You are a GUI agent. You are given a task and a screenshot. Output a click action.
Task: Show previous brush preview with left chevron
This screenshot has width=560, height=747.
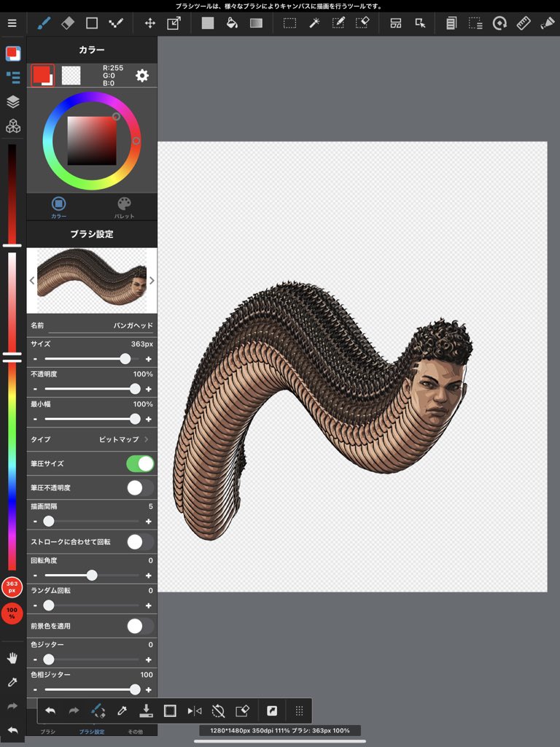(32, 280)
